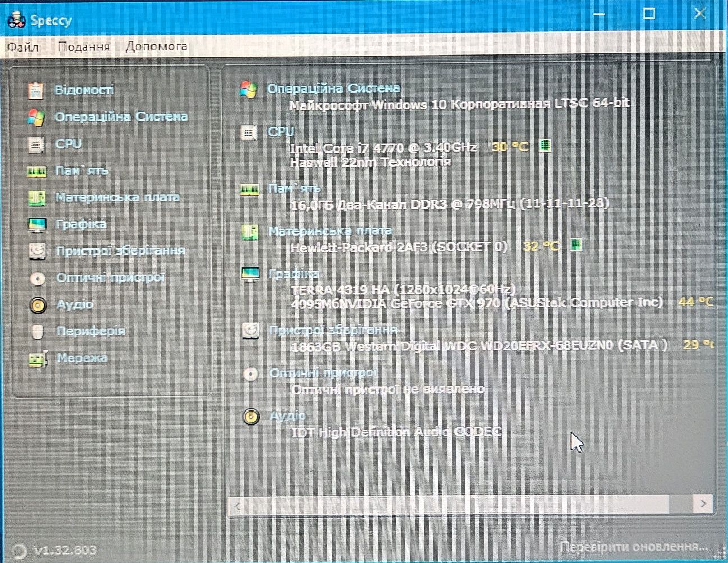The image size is (728, 563).
Task: Open Відомості summary section label
Action: (x=84, y=90)
